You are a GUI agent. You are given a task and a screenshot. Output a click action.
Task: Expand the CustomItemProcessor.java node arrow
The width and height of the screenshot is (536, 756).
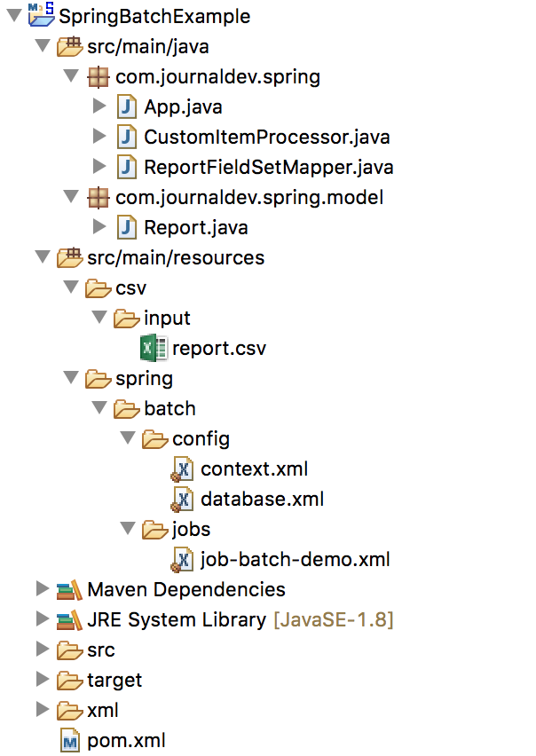click(99, 138)
